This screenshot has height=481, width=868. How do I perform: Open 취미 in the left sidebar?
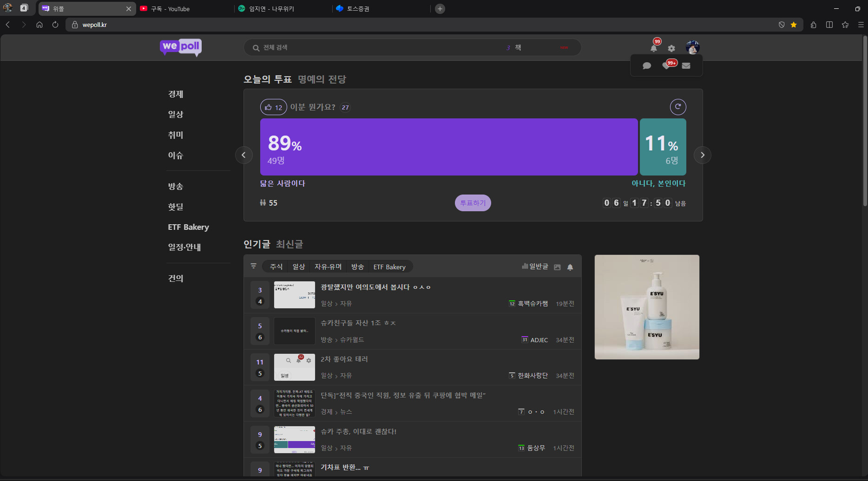pos(176,135)
